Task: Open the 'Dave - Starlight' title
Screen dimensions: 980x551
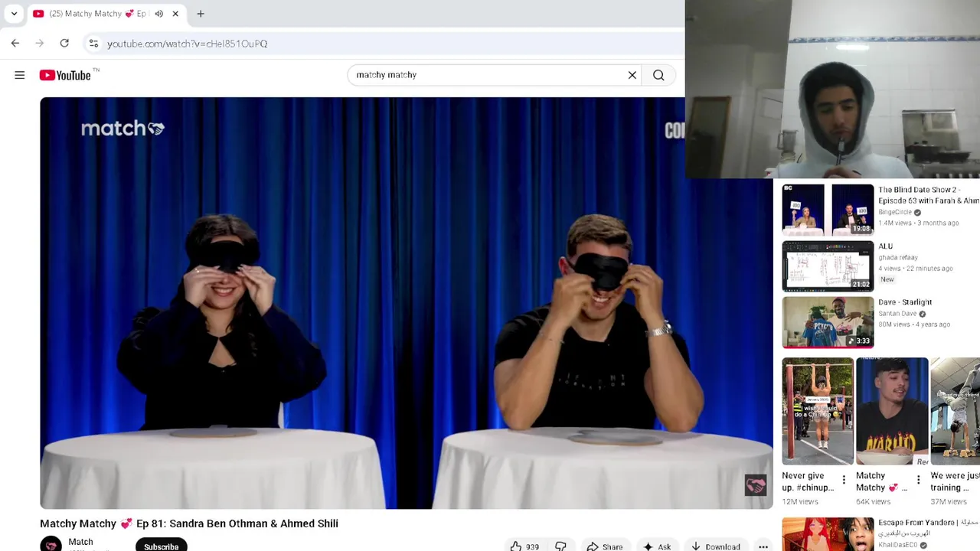Action: 905,302
